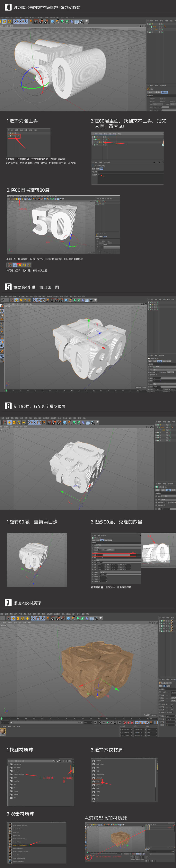Open Spline pen tool in step 5 toolbar
This screenshot has height=868, width=176.
70,300
